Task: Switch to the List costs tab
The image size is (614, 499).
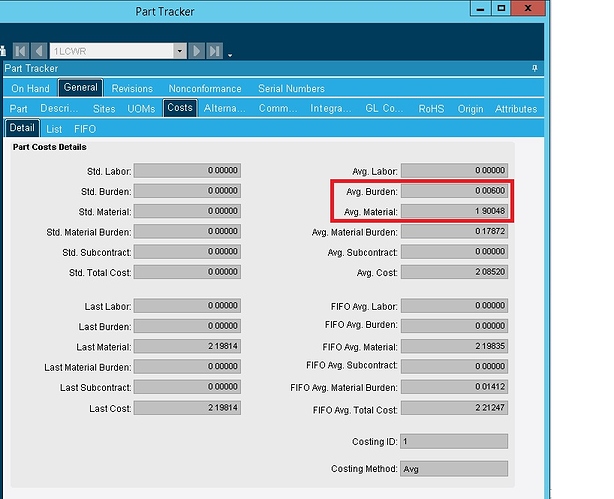Action: tap(54, 129)
